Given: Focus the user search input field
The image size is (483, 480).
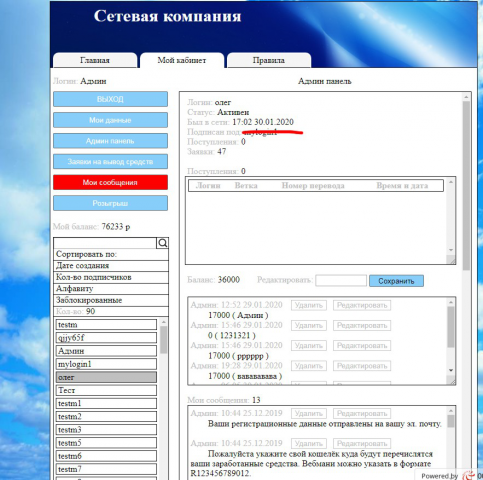Looking at the screenshot, I should [105, 243].
